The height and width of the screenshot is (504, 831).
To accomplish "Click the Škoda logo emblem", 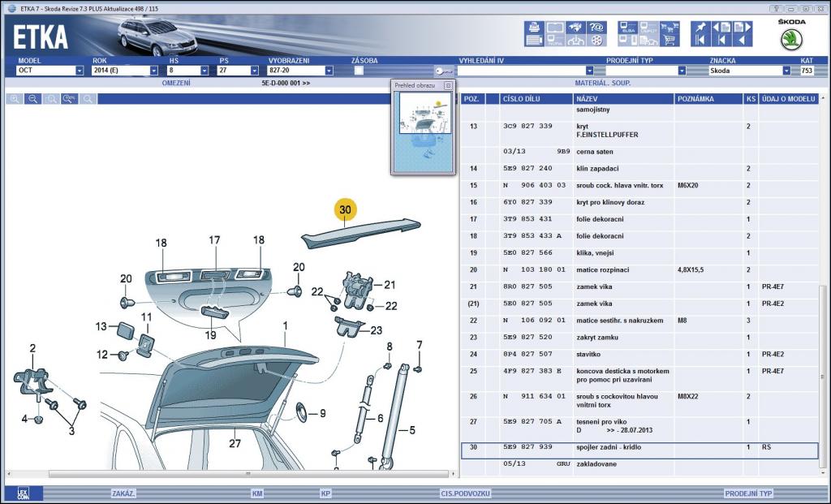I will click(x=791, y=39).
